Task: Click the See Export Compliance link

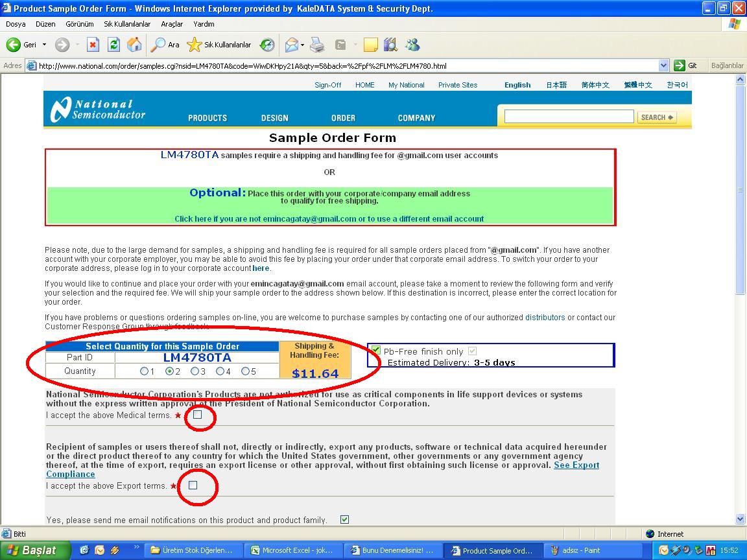Action: coord(576,465)
